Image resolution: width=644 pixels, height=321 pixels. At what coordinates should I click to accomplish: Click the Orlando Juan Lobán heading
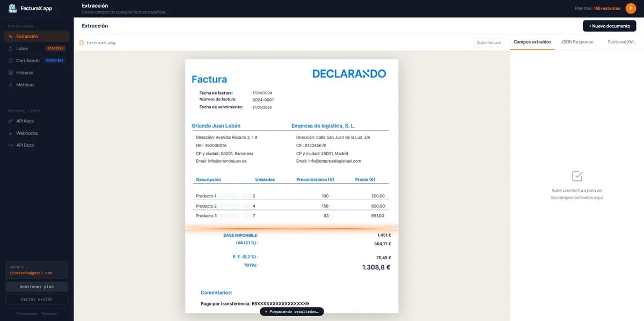(216, 126)
